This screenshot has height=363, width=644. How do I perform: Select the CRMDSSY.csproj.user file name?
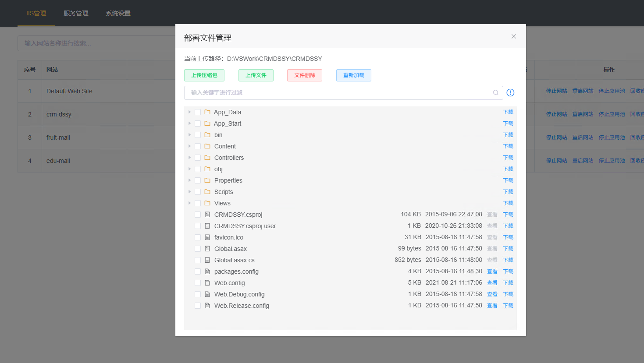(x=245, y=226)
